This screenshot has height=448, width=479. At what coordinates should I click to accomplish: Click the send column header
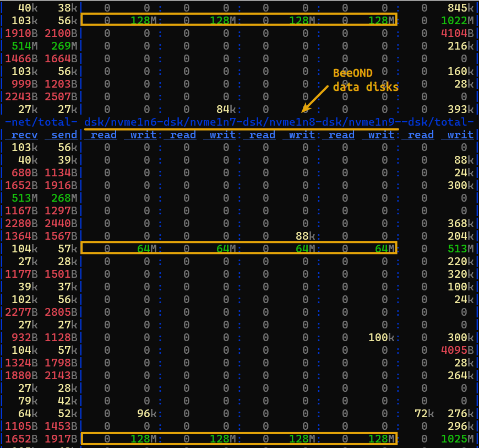click(61, 135)
